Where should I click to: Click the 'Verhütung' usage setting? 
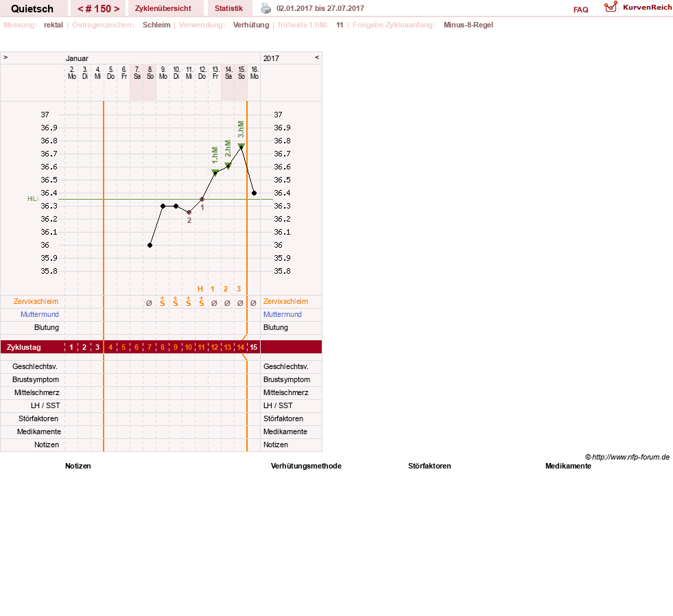[251, 25]
